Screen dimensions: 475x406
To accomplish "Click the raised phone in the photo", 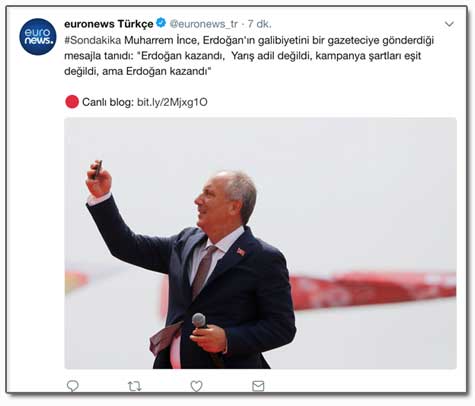I will pos(98,170).
